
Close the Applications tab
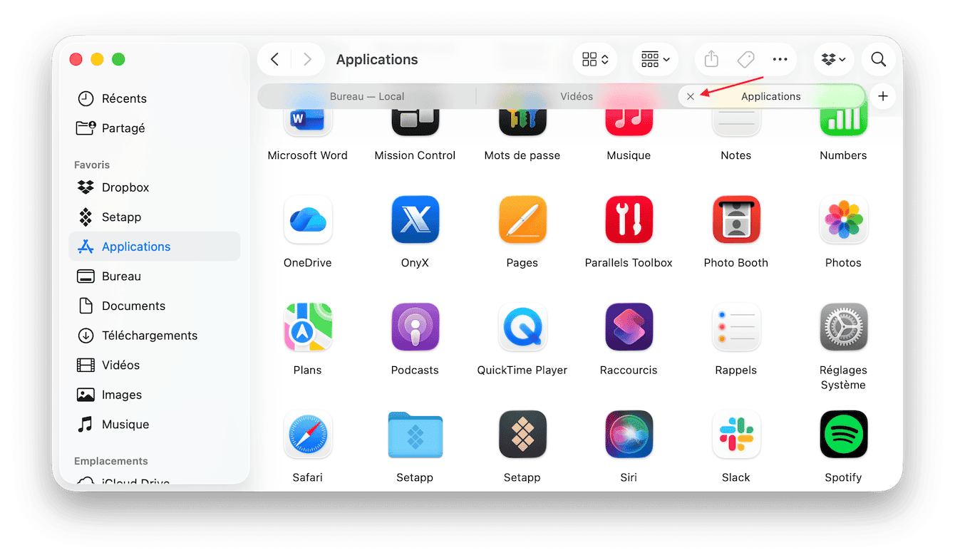tap(690, 96)
